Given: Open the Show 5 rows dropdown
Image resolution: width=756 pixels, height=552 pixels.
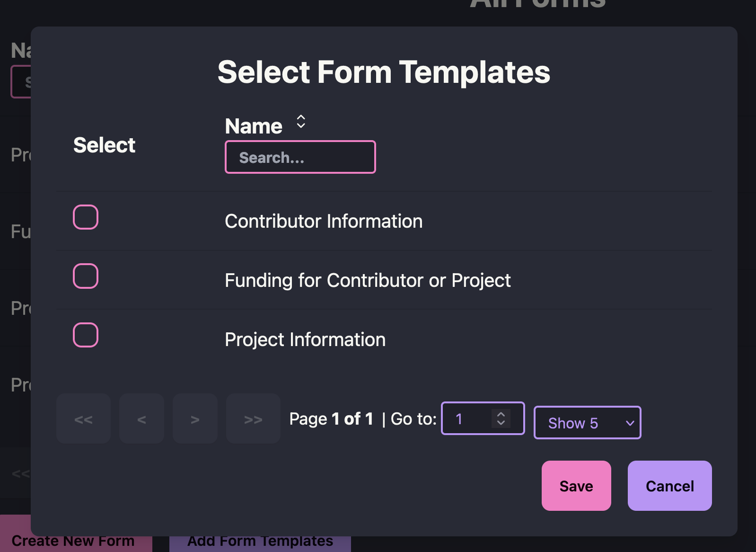Looking at the screenshot, I should pos(587,423).
